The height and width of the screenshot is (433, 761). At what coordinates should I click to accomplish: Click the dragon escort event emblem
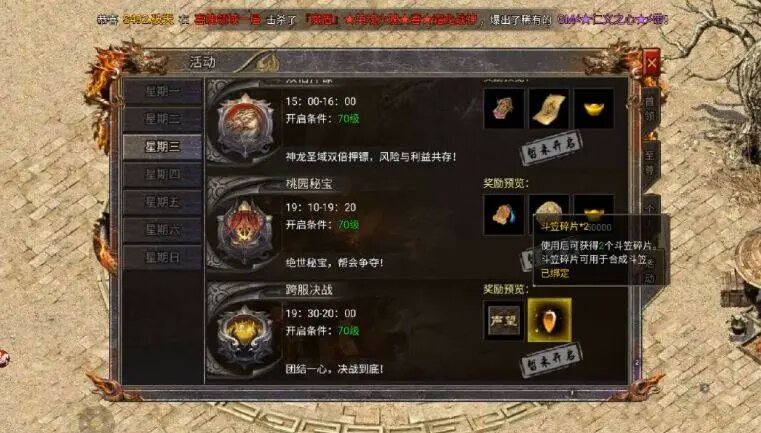pyautogui.click(x=245, y=125)
